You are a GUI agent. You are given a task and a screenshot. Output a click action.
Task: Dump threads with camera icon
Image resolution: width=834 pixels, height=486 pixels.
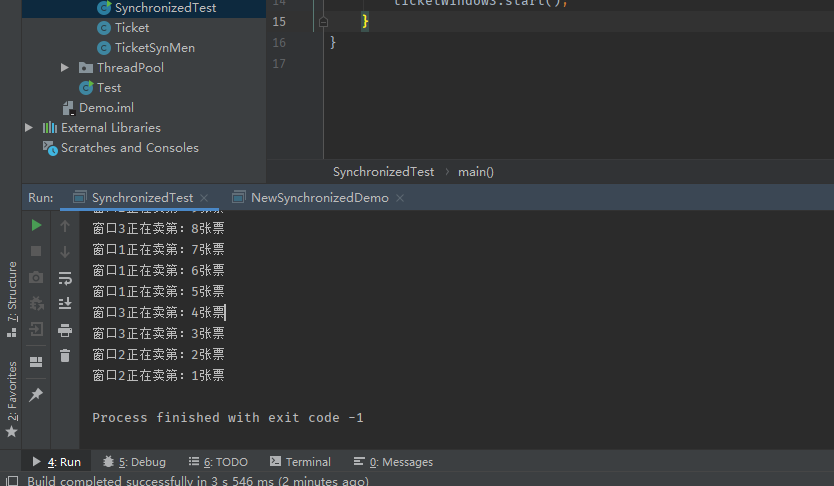(x=36, y=277)
